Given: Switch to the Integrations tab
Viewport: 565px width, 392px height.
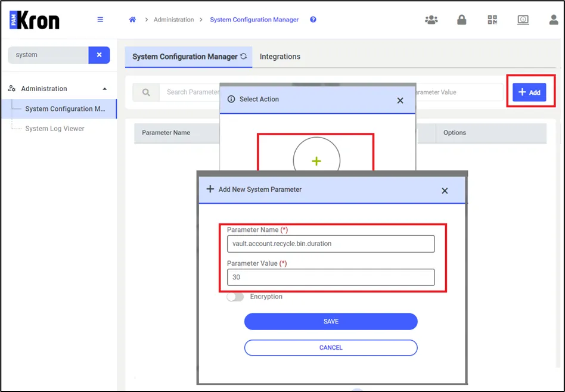Looking at the screenshot, I should pyautogui.click(x=280, y=57).
